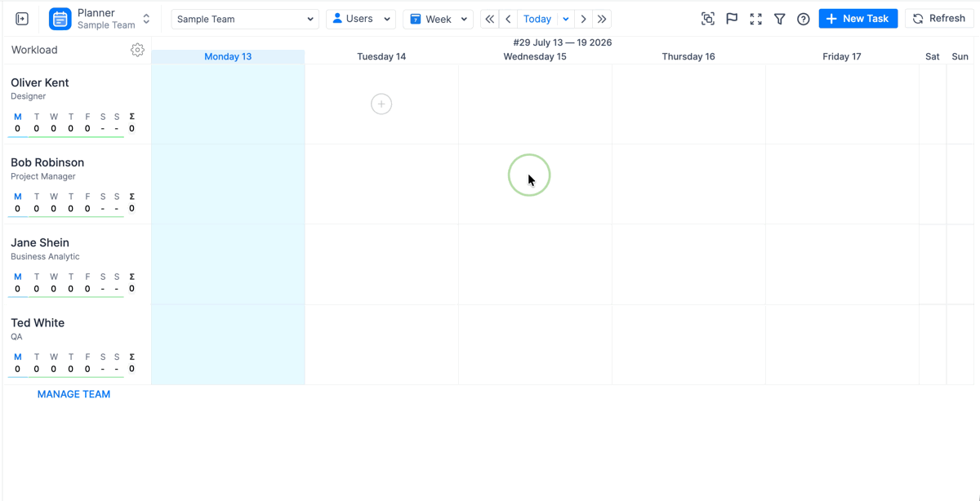Click the Planner calendar app icon
Image resolution: width=980 pixels, height=501 pixels.
tap(60, 19)
